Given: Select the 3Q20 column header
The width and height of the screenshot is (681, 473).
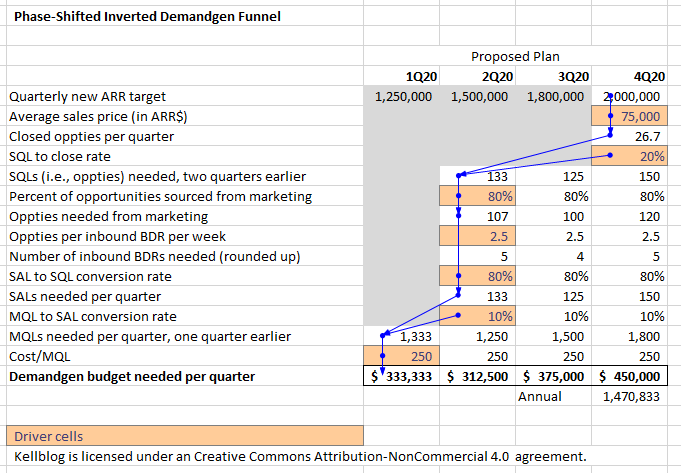Looking at the screenshot, I should [553, 76].
